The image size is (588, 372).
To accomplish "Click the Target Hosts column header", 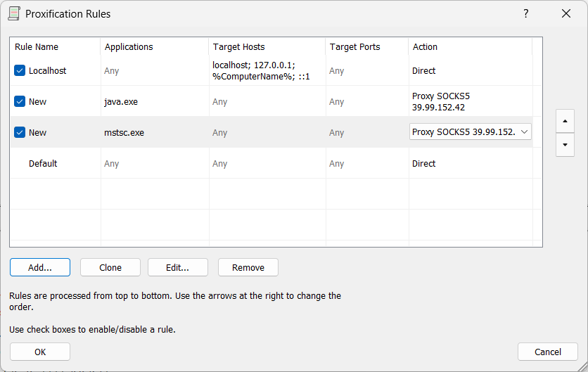I will coord(238,47).
